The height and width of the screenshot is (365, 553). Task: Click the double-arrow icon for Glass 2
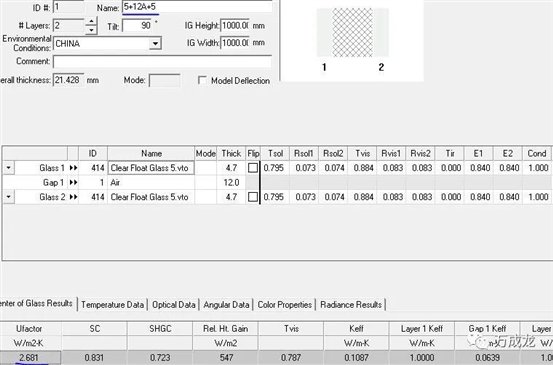pos(73,197)
